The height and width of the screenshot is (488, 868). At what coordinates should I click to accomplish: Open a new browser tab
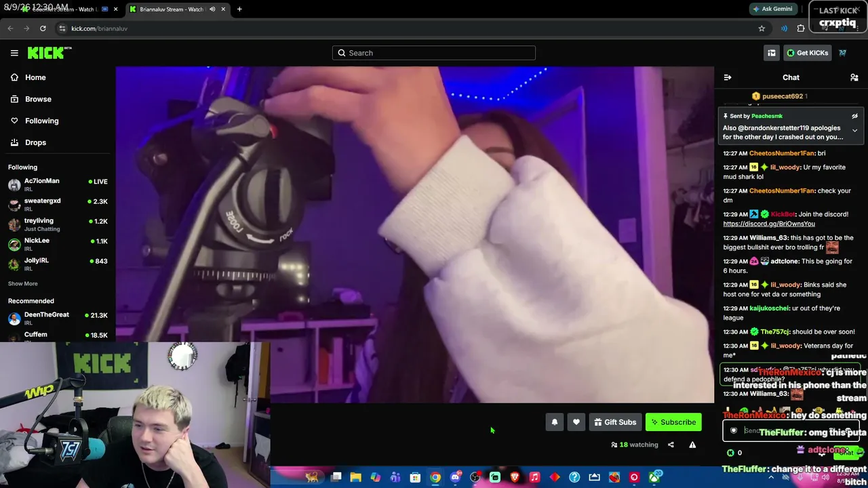tap(239, 9)
